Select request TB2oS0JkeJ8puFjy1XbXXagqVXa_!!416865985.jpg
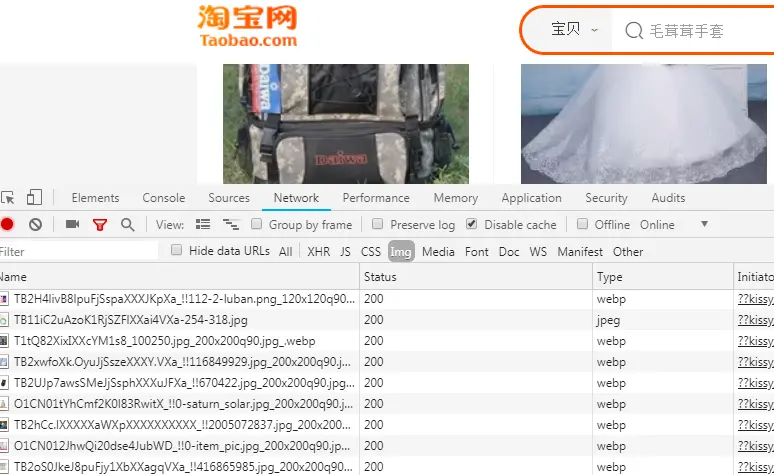 183,467
